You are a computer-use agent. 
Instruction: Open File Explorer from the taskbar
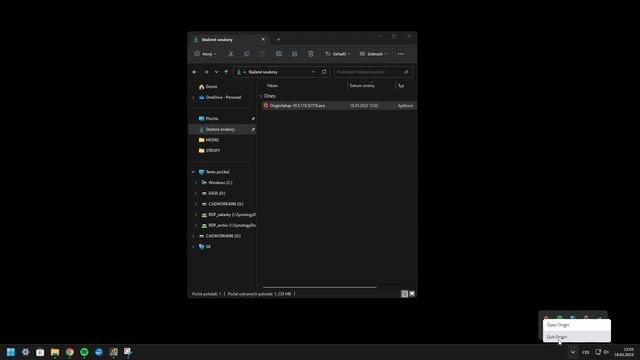pos(55,352)
